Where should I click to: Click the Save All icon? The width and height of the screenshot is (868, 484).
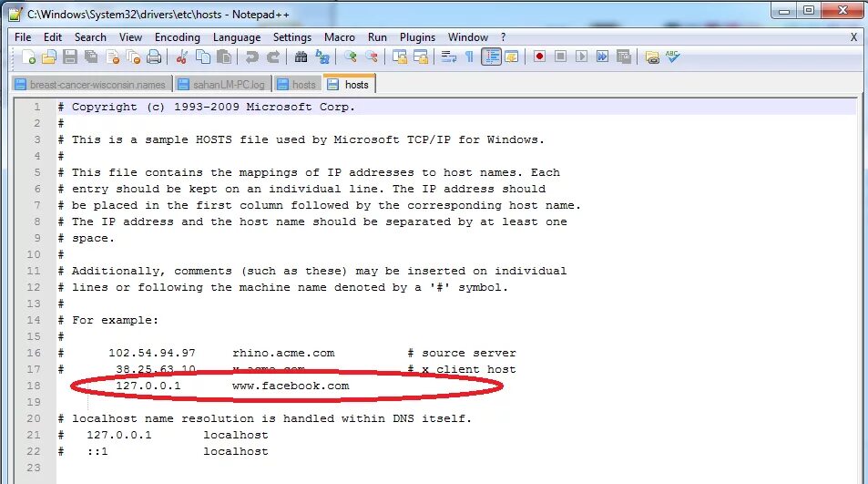[91, 57]
